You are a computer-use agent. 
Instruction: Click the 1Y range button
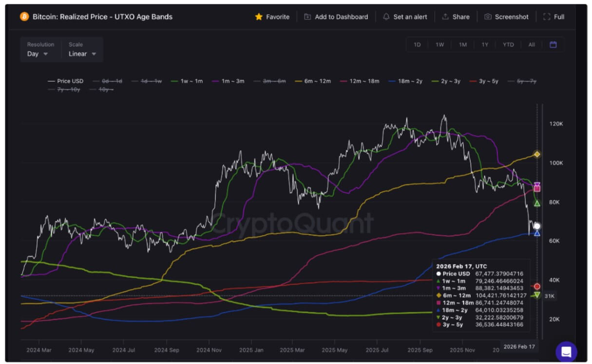485,45
